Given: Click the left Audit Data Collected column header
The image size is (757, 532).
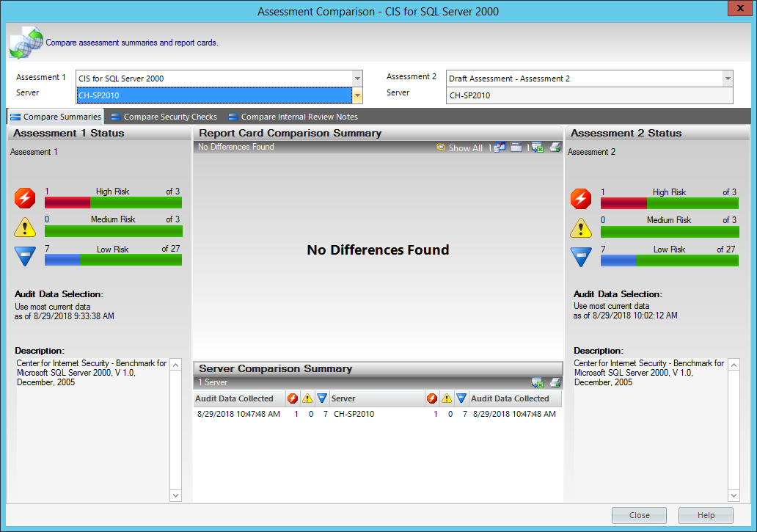Looking at the screenshot, I should pos(239,398).
